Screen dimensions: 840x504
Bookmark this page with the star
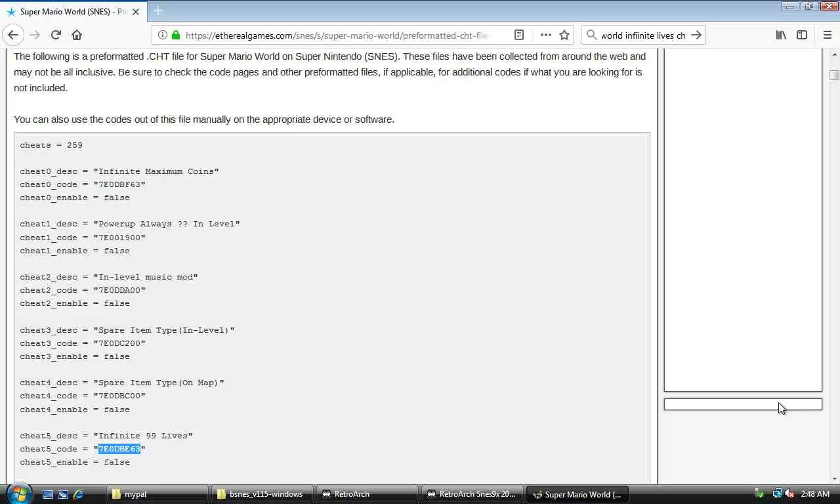564,35
